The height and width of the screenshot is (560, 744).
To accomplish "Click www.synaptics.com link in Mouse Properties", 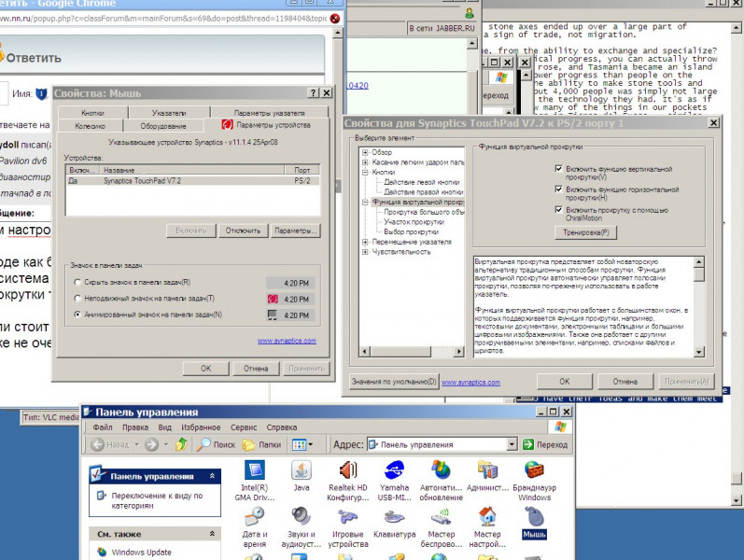I will 287,341.
